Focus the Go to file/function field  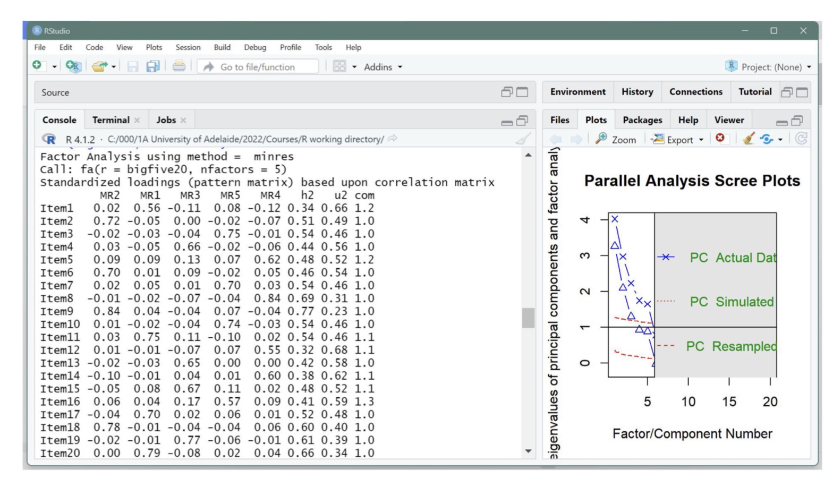point(258,67)
